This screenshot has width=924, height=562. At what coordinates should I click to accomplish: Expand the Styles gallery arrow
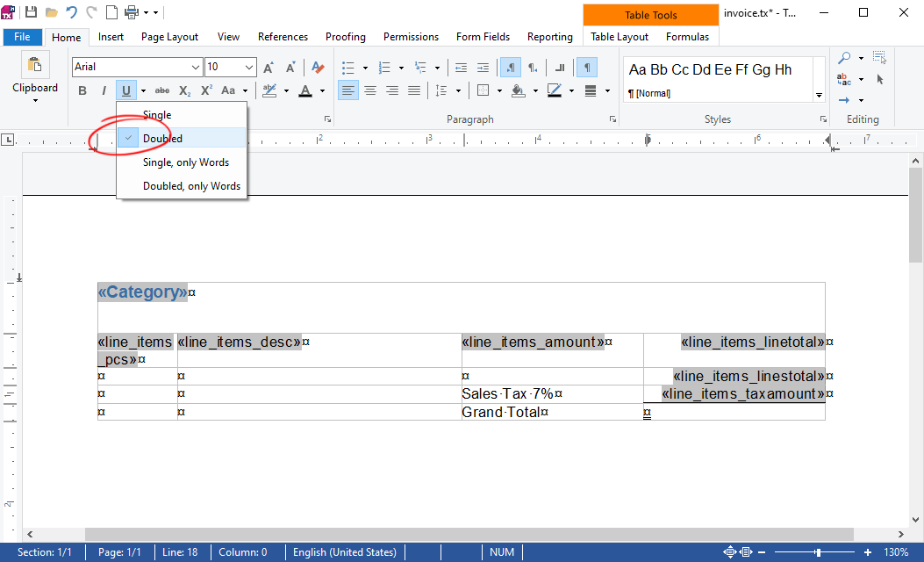819,95
